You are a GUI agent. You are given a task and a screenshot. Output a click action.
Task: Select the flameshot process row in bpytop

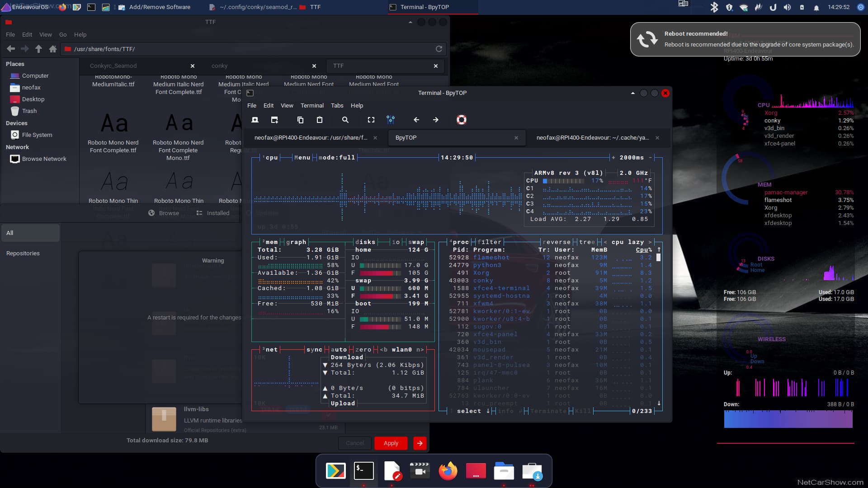pyautogui.click(x=550, y=258)
